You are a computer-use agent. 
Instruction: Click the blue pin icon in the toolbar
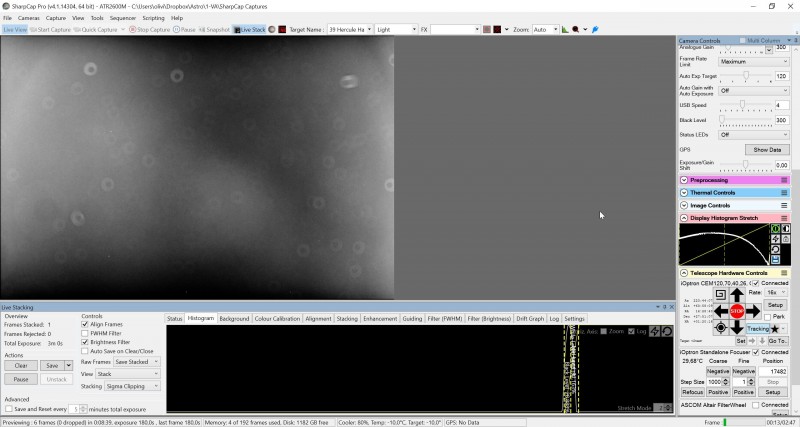click(x=595, y=30)
